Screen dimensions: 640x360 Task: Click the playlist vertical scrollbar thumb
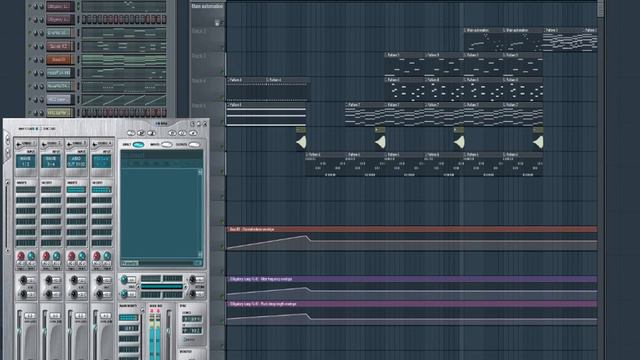tap(600, 8)
